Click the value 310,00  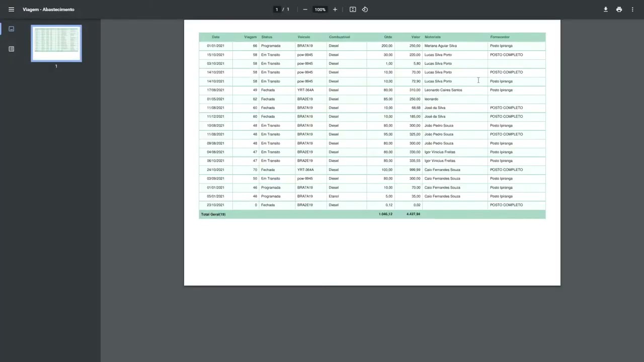[415, 90]
